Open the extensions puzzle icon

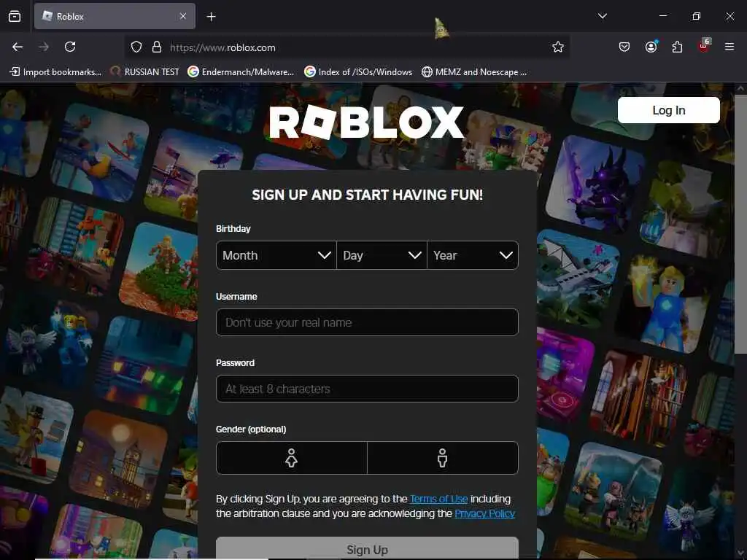(677, 47)
